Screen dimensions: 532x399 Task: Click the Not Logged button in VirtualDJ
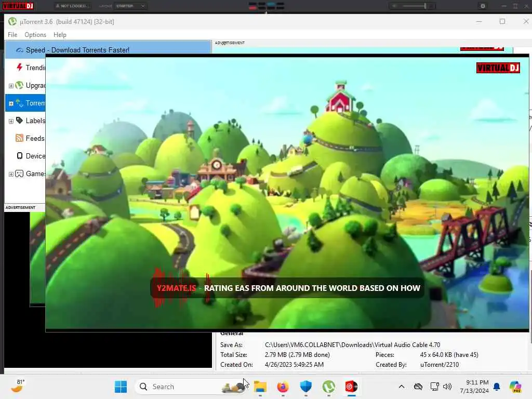(72, 6)
